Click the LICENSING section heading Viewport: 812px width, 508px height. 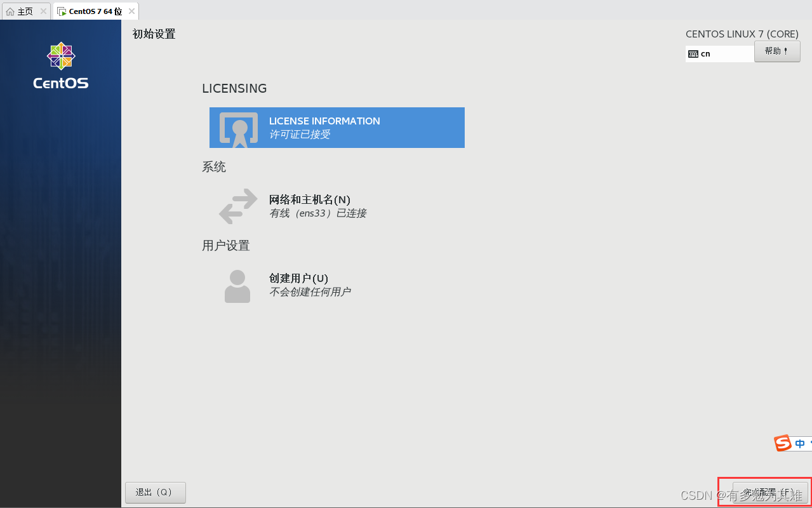234,88
